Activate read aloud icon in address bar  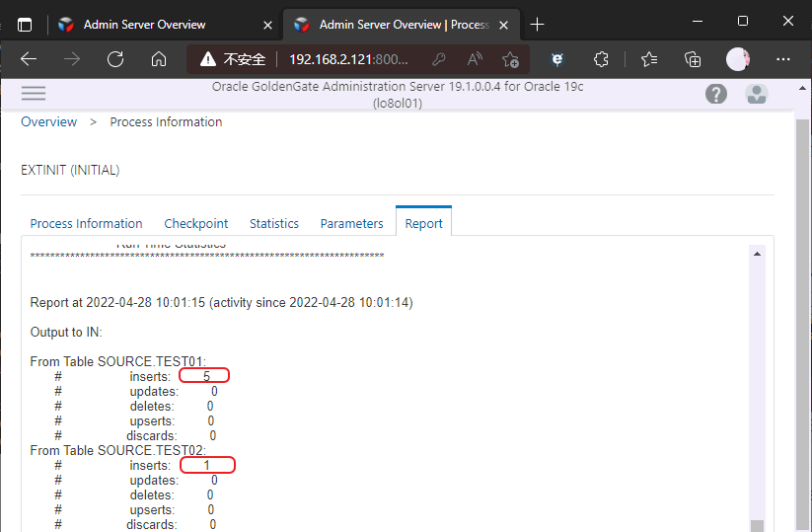click(475, 59)
